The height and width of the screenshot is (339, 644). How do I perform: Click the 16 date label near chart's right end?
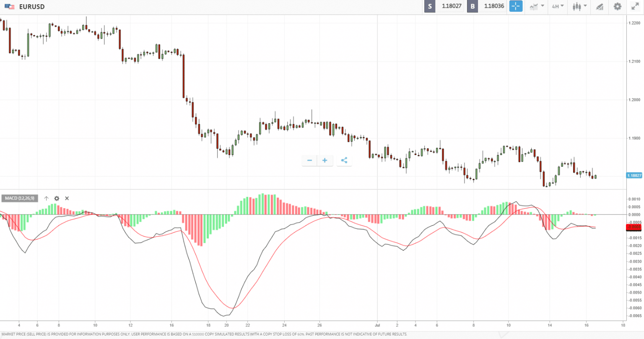click(x=587, y=325)
